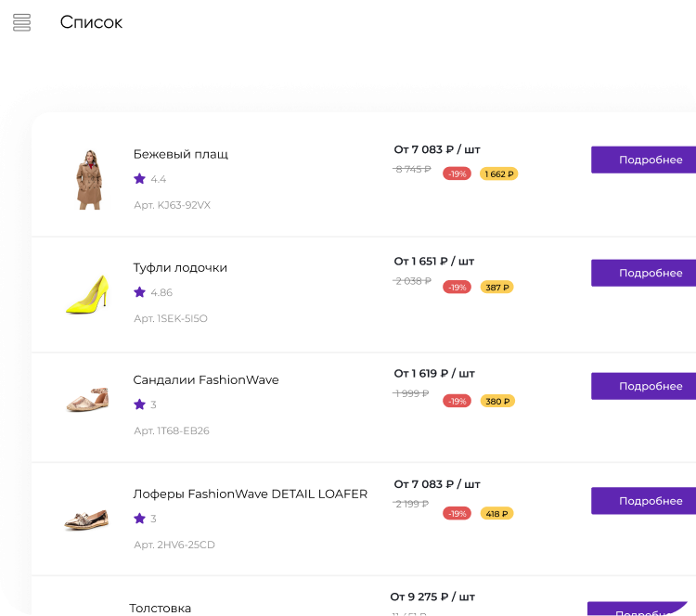Image resolution: width=696 pixels, height=616 pixels.
Task: Open the yellow pump shoe thumbnail
Action: point(87,293)
